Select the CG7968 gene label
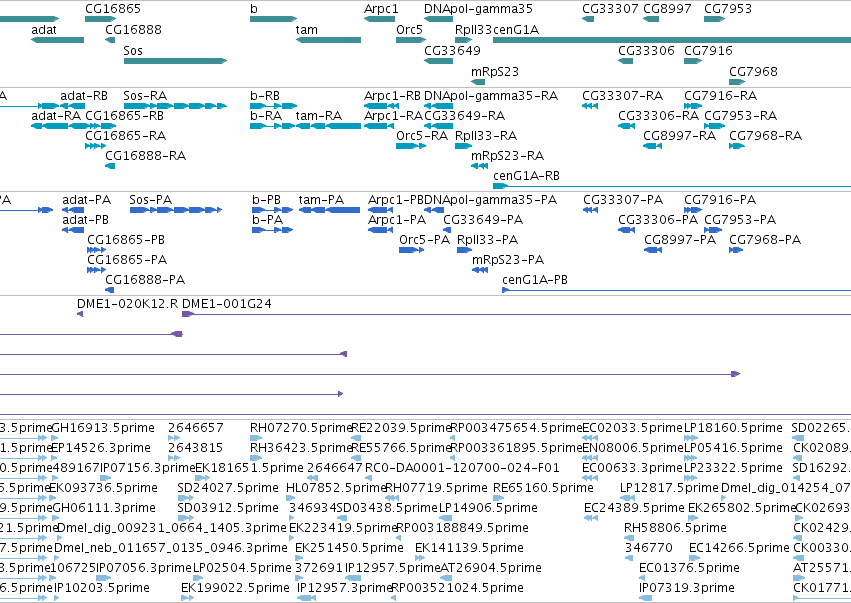Image resolution: width=851 pixels, height=603 pixels. click(753, 72)
